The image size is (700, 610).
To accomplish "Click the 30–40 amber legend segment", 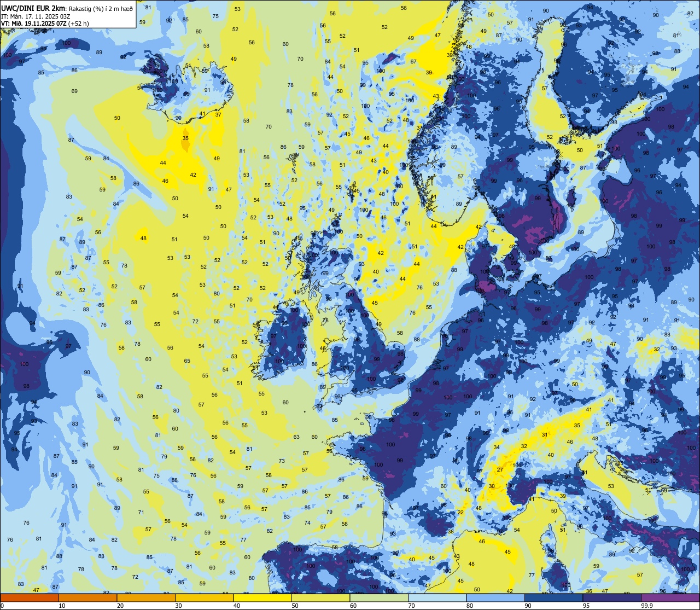I will click(x=205, y=597).
